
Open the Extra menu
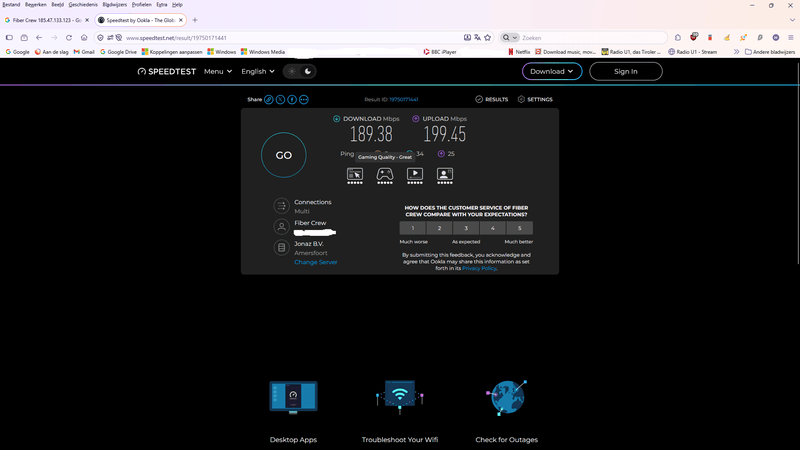pyautogui.click(x=162, y=5)
